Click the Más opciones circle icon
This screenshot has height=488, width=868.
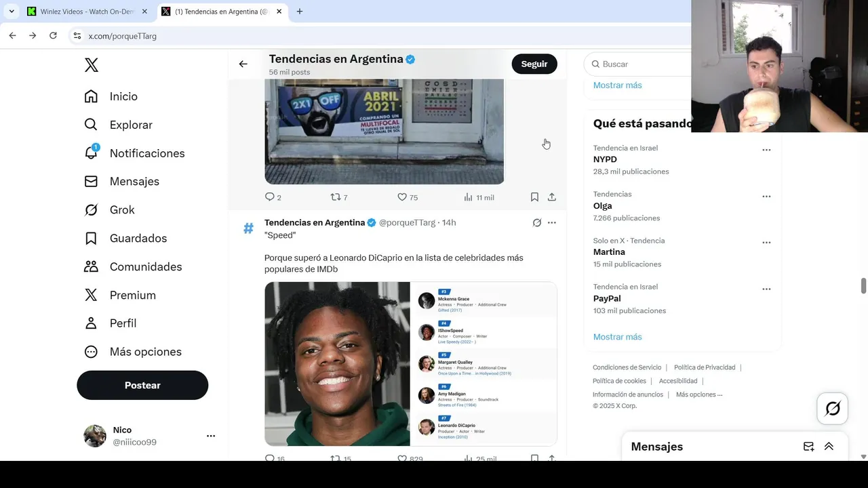click(91, 352)
